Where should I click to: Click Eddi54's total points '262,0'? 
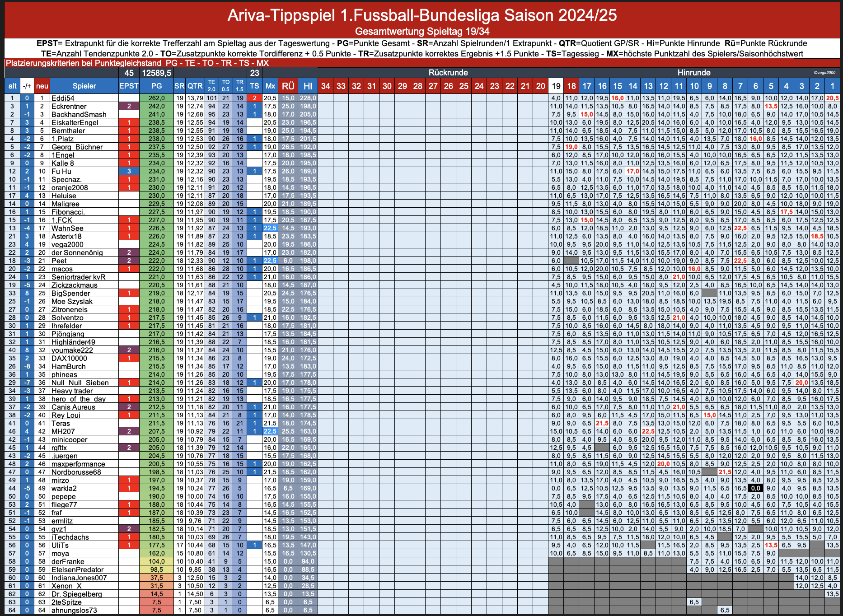point(156,98)
